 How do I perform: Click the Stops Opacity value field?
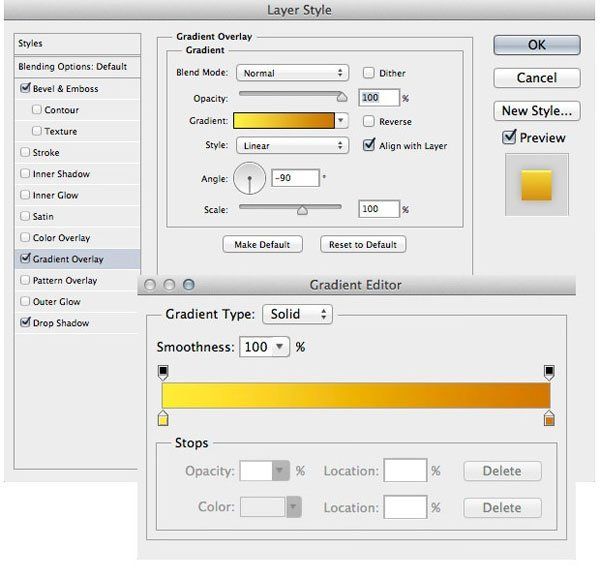256,470
